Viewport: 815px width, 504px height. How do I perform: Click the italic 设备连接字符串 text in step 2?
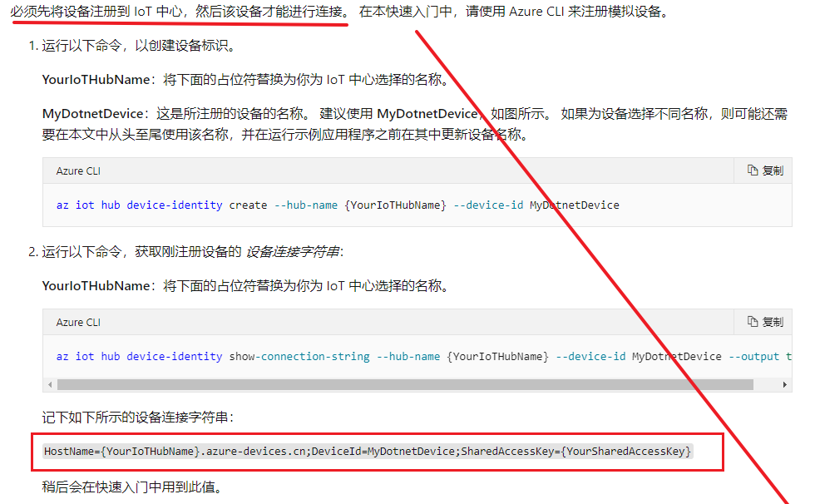292,251
